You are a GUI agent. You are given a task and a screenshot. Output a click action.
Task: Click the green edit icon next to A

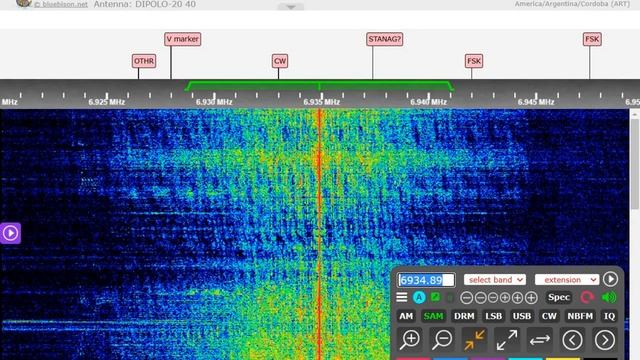coord(435,297)
